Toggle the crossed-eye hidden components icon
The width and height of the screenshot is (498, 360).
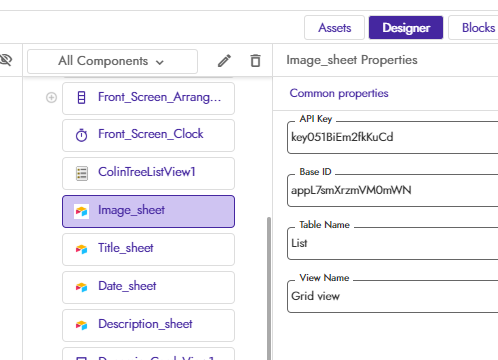click(6, 60)
